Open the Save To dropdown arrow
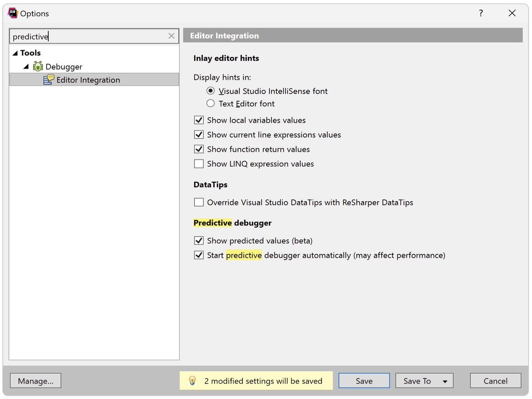Screen dimensions: 532x399 coord(445,381)
